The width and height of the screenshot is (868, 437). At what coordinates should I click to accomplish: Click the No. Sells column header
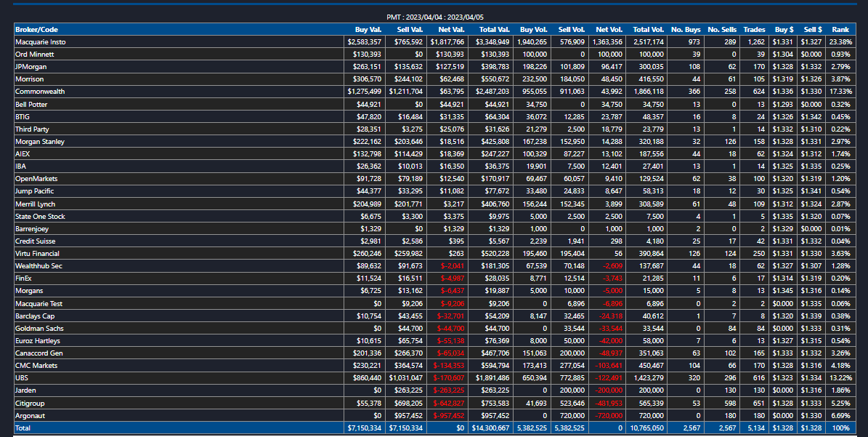[x=722, y=29]
